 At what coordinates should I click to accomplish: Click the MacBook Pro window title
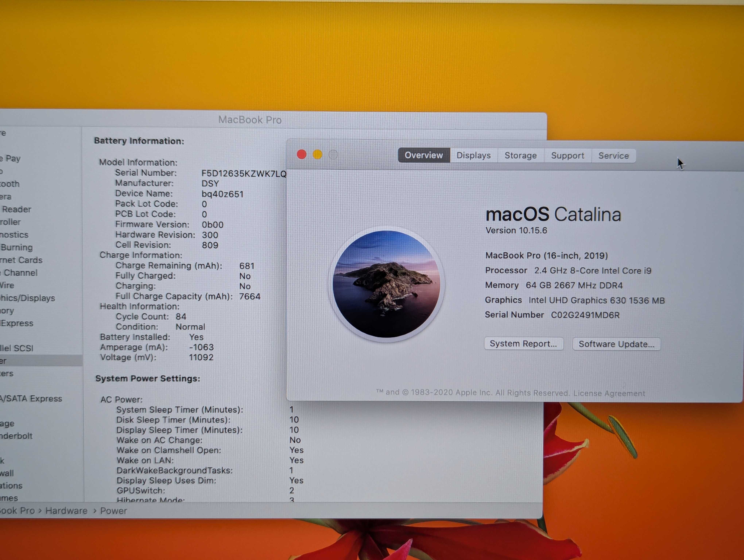pyautogui.click(x=250, y=120)
